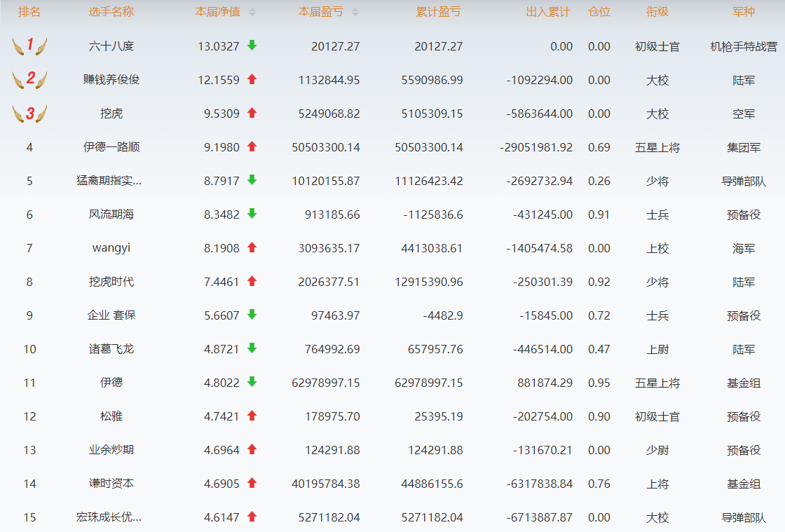This screenshot has width=785, height=532.
Task: Click the rank 2 laurel badge
Action: (29, 80)
